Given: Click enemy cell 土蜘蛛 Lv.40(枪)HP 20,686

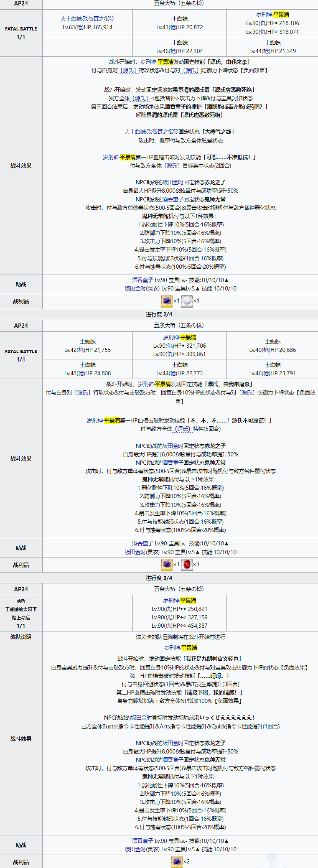Looking at the screenshot, I should pos(272,346).
